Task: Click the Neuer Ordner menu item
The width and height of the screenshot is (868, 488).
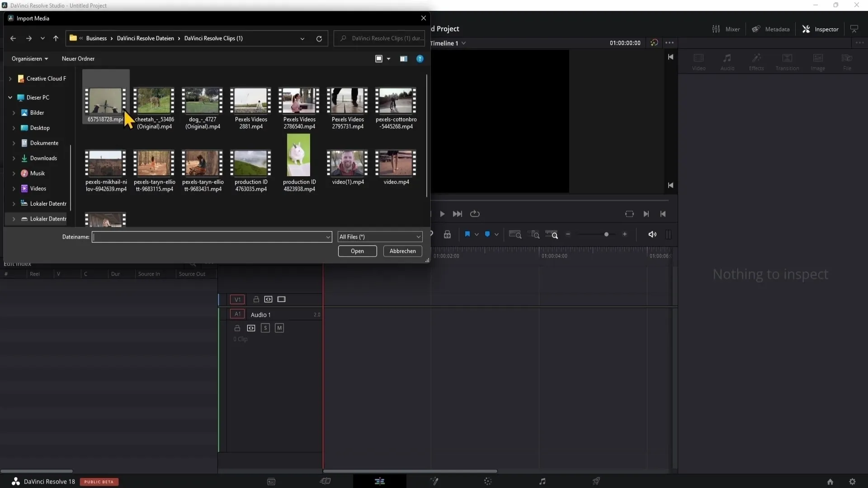Action: coord(78,58)
